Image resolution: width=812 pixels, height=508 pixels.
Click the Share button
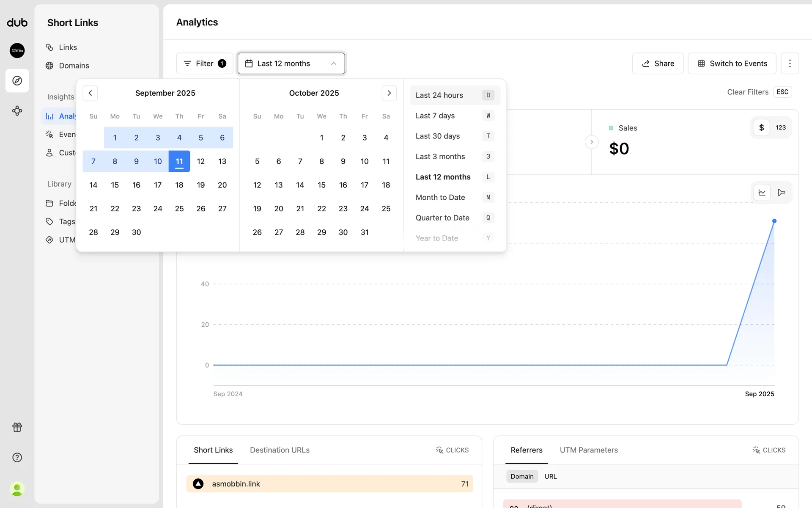[x=658, y=63]
